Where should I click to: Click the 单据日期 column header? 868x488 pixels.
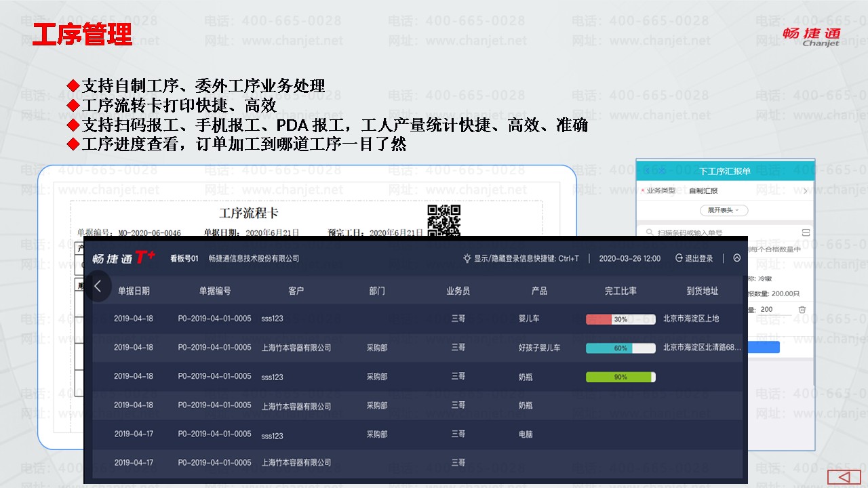click(134, 291)
